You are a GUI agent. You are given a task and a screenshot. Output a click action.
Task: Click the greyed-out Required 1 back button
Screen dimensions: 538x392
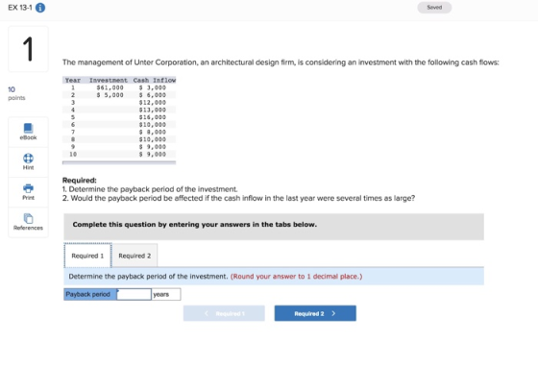(x=224, y=313)
